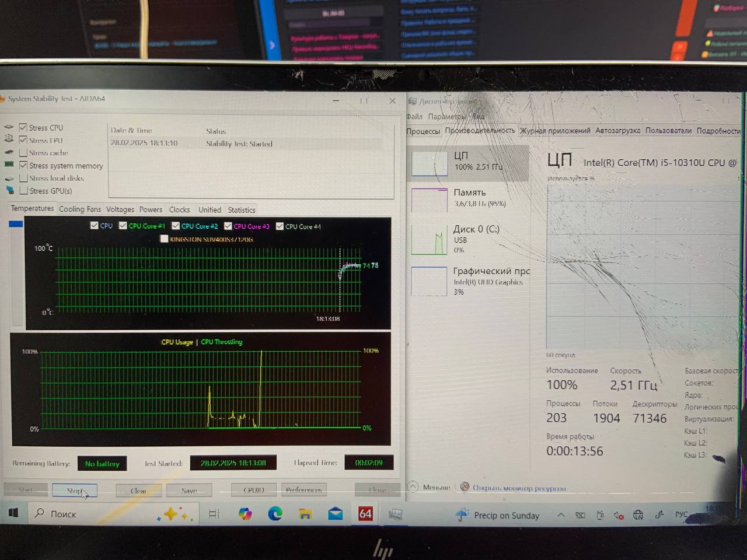This screenshot has width=747, height=560.
Task: Click the Save button in AIDA64
Action: pos(189,491)
